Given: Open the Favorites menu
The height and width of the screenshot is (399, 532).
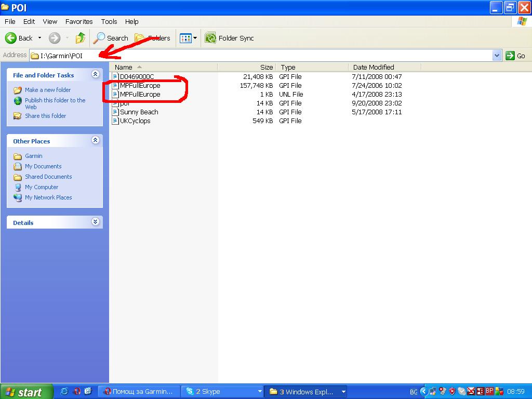Looking at the screenshot, I should pos(79,22).
